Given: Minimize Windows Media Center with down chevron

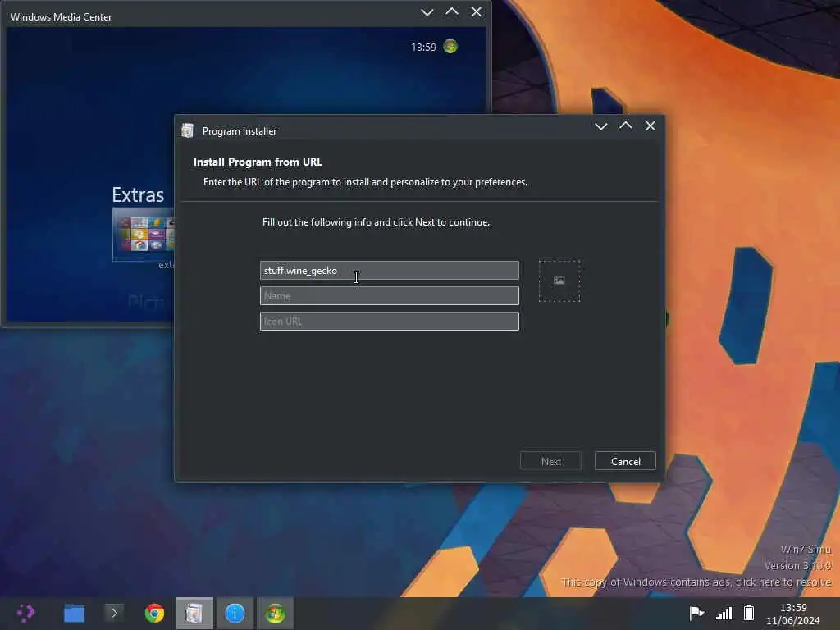Looking at the screenshot, I should pyautogui.click(x=427, y=12).
